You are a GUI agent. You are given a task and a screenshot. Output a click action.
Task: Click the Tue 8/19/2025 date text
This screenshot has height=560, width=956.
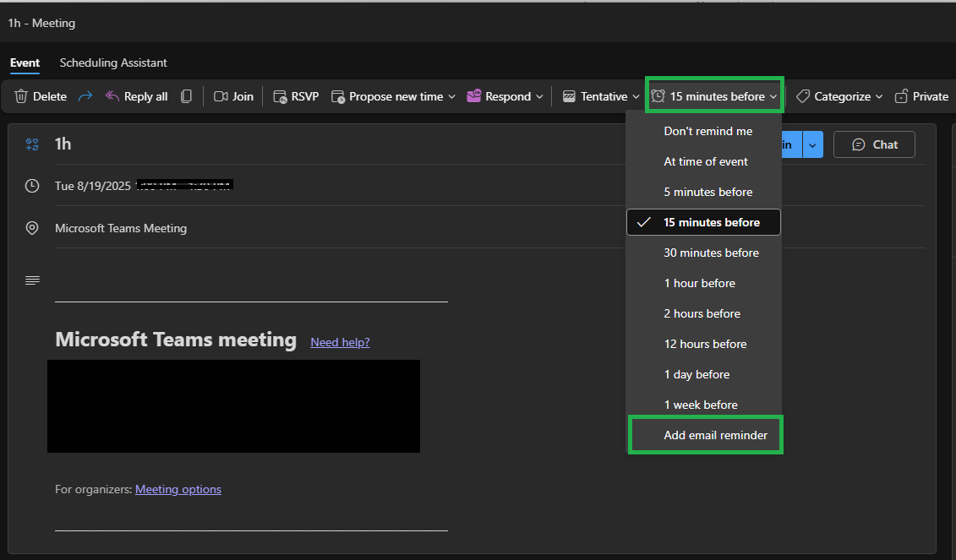click(93, 186)
